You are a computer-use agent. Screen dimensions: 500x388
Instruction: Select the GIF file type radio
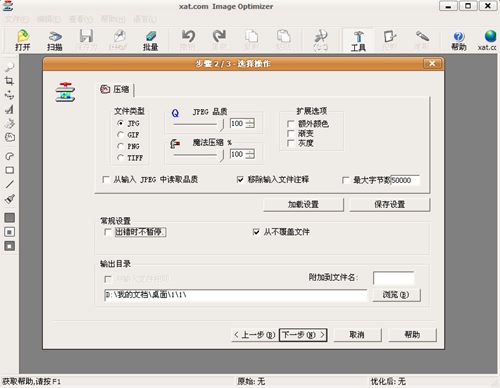(121, 135)
